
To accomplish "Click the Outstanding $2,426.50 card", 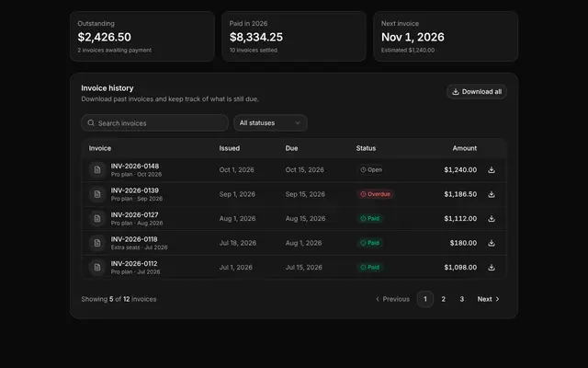I will (x=142, y=36).
